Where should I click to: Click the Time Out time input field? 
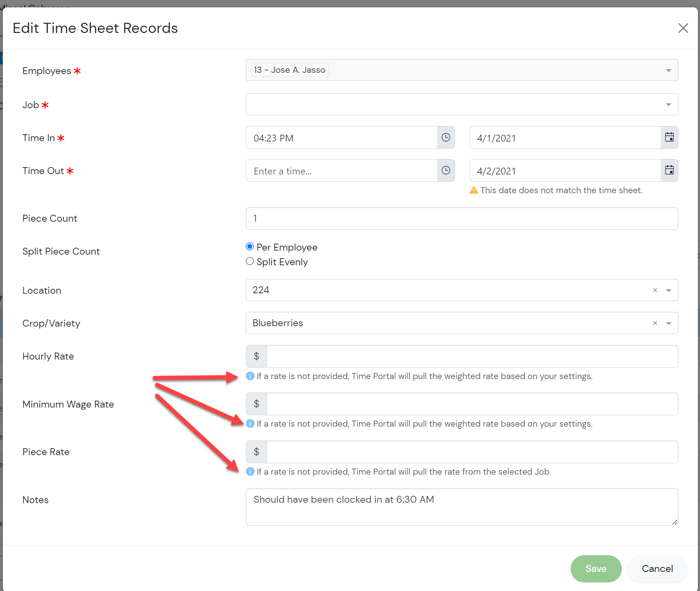click(341, 171)
